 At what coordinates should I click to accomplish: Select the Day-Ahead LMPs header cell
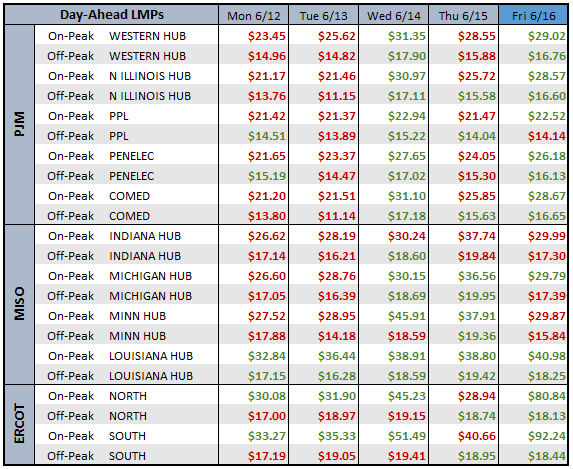click(x=112, y=15)
